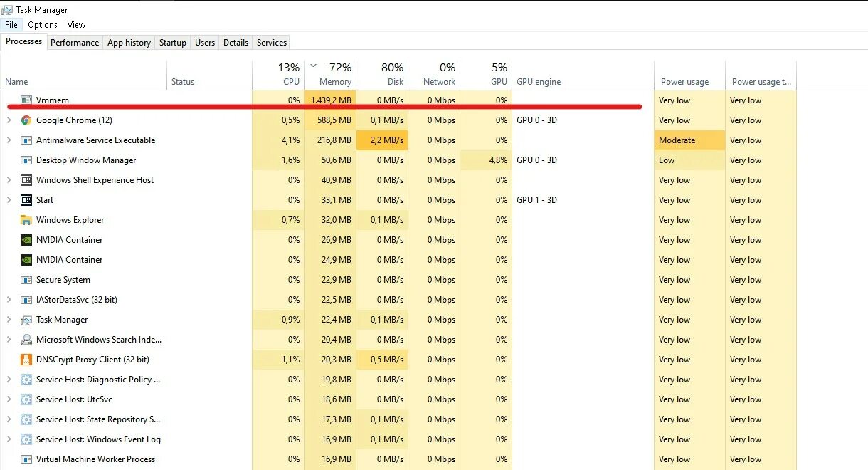Click the Desktop Window Manager icon
Viewport: 868px width, 470px height.
(x=26, y=160)
